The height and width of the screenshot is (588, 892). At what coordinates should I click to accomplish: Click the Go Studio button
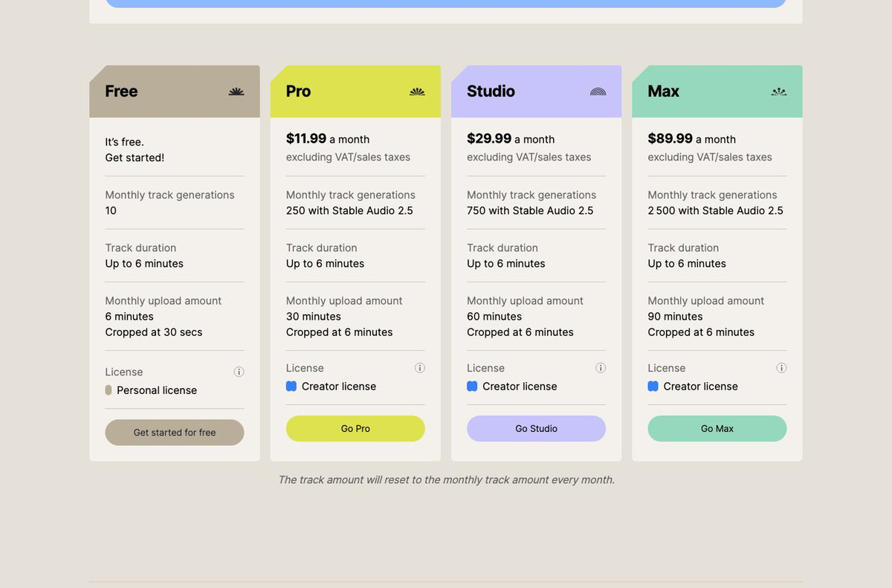(536, 429)
